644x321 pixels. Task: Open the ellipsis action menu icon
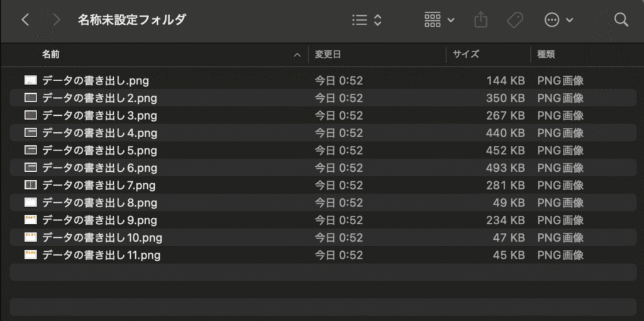click(x=552, y=20)
